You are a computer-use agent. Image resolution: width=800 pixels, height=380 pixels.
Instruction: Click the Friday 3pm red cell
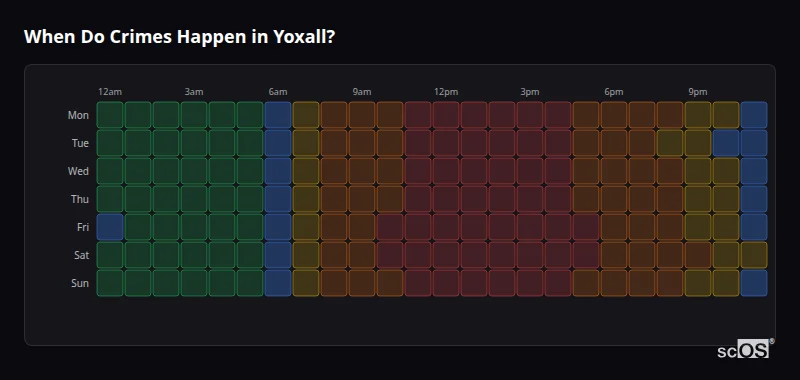(x=530, y=227)
